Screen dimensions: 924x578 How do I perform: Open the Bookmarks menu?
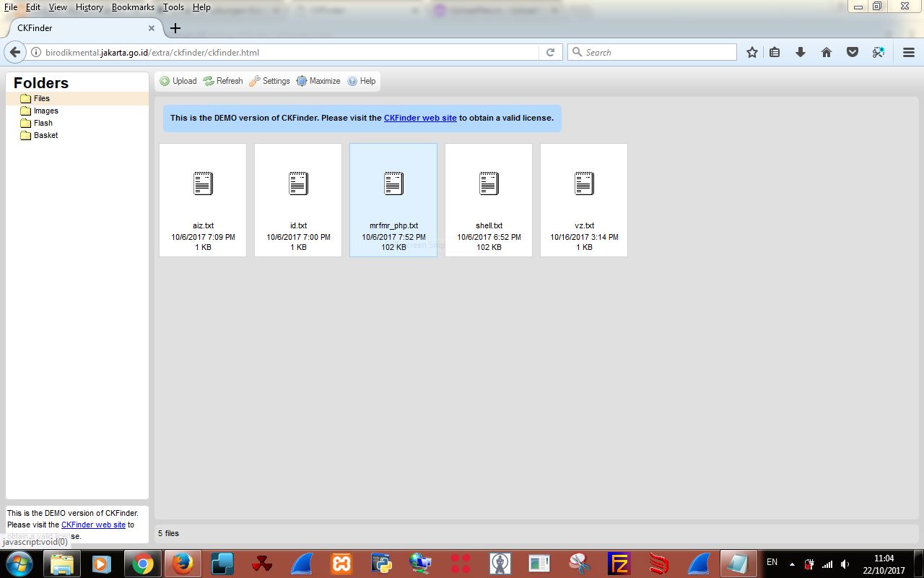(133, 7)
